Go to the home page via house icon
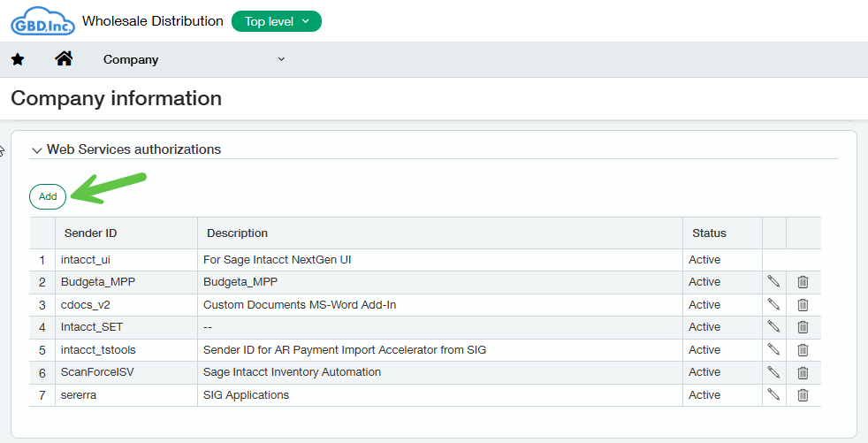The image size is (868, 443). (64, 58)
